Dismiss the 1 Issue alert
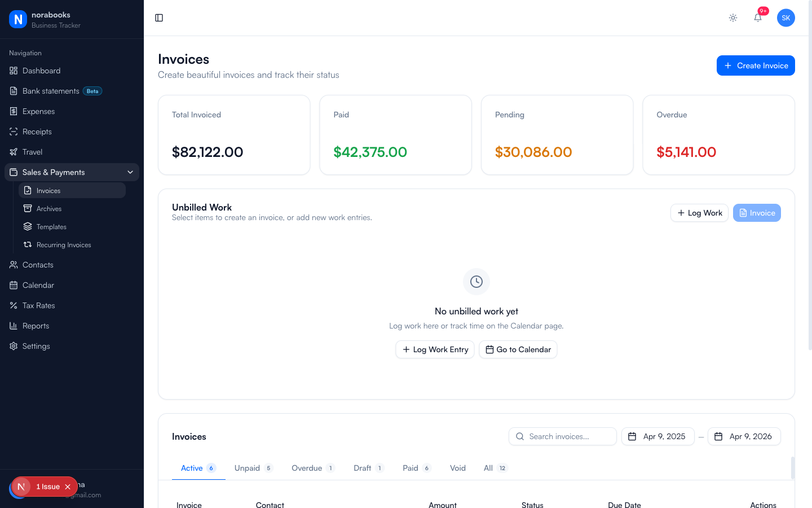 [68, 486]
